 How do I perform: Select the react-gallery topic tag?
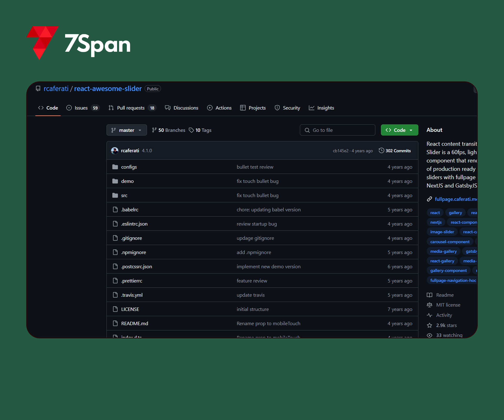(442, 261)
